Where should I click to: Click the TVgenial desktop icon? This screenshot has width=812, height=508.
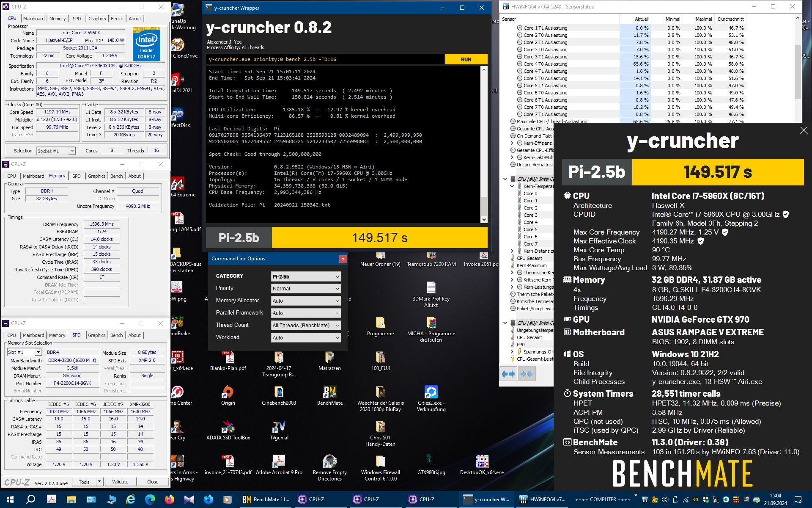pos(279,430)
